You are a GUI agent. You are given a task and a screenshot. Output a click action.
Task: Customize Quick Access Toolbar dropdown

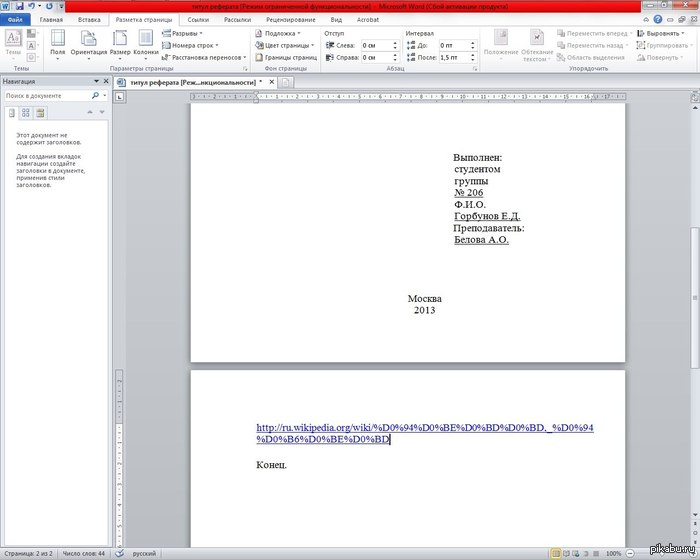click(61, 6)
